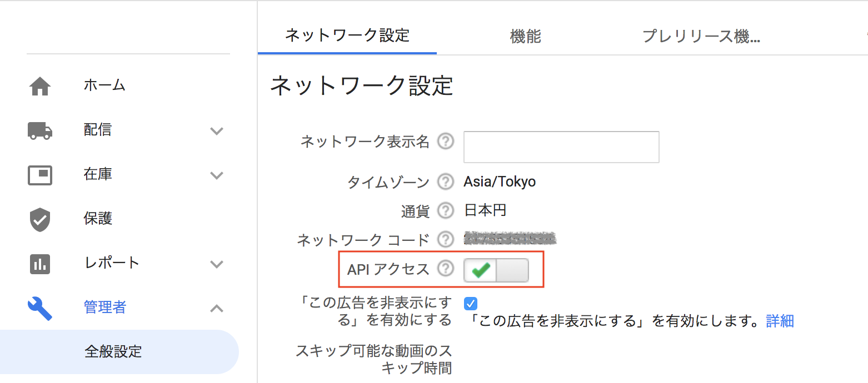The width and height of the screenshot is (868, 383).
Task: Switch to the 機能 tab
Action: [526, 37]
